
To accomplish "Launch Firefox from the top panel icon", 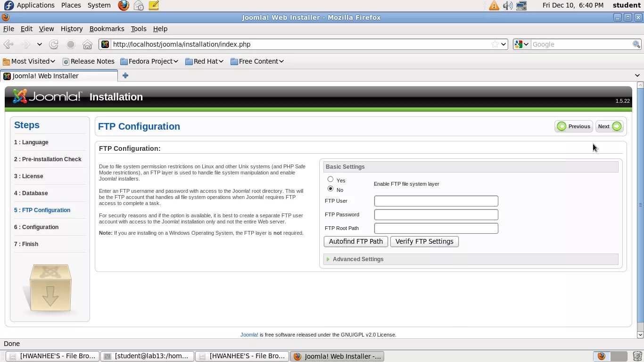I will click(124, 5).
